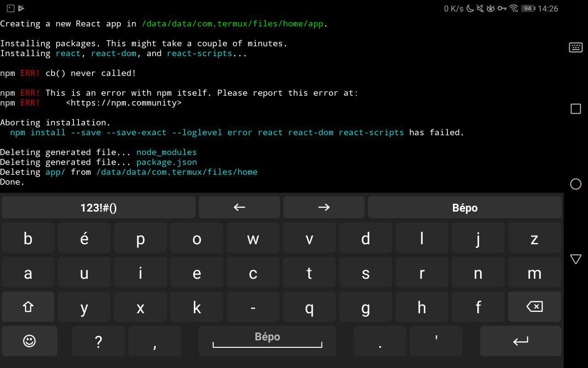This screenshot has width=588, height=368.
Task: Tap the hyphen key
Action: point(253,307)
